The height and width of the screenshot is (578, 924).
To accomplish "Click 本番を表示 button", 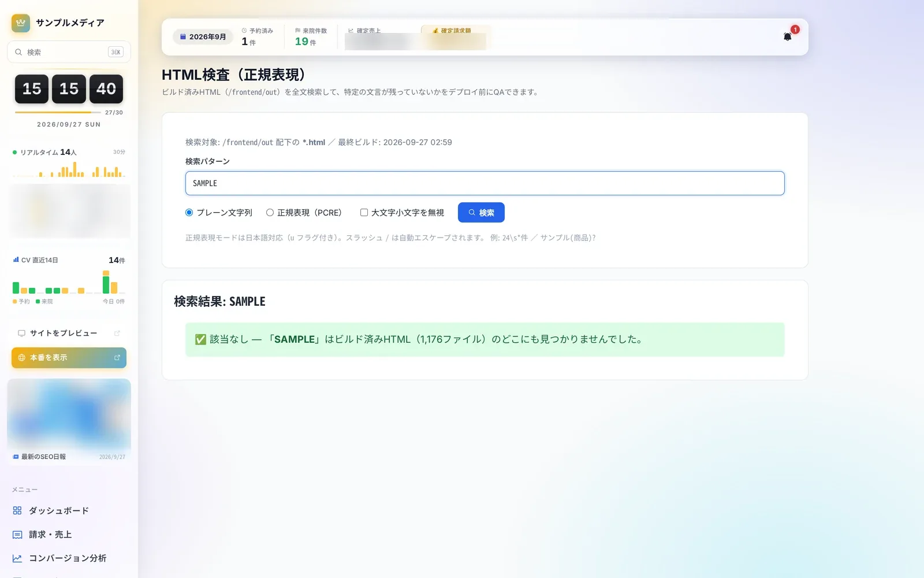I will point(69,358).
